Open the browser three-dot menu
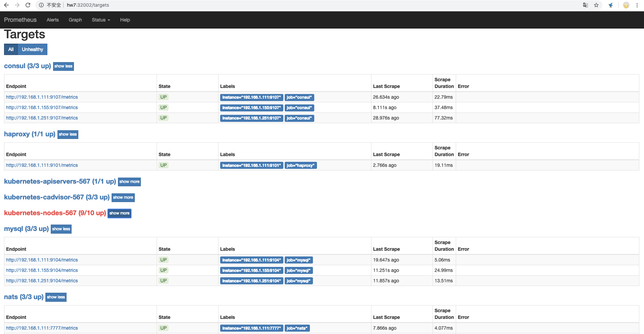Viewport: 644px width, 334px height. point(637,5)
